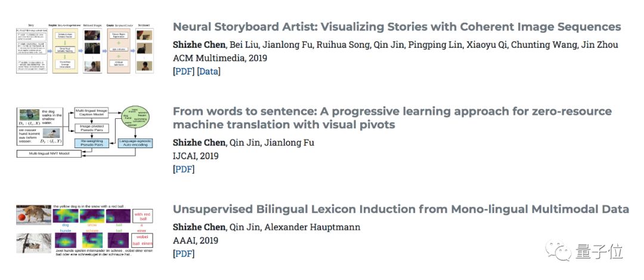Click the ACM Multimedia, 2019 venue text
The height and width of the screenshot is (280, 644).
(219, 59)
